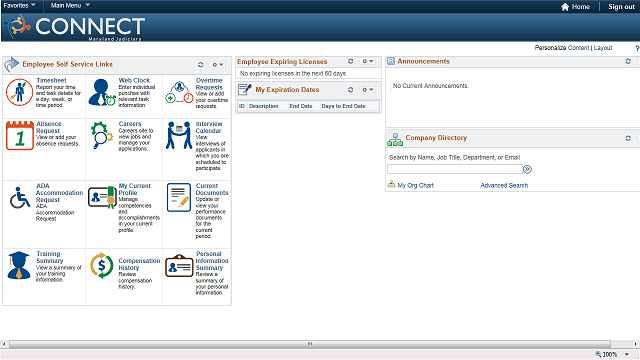The image size is (640, 360).
Task: Click the Company Directory search input field
Action: click(x=455, y=169)
